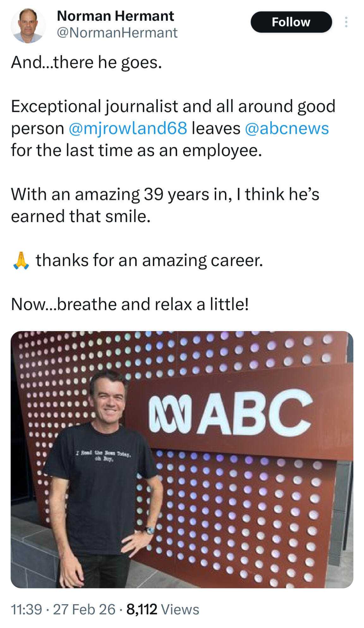The width and height of the screenshot is (364, 628).
Task: Click the praying hands emoji
Action: pos(21,260)
